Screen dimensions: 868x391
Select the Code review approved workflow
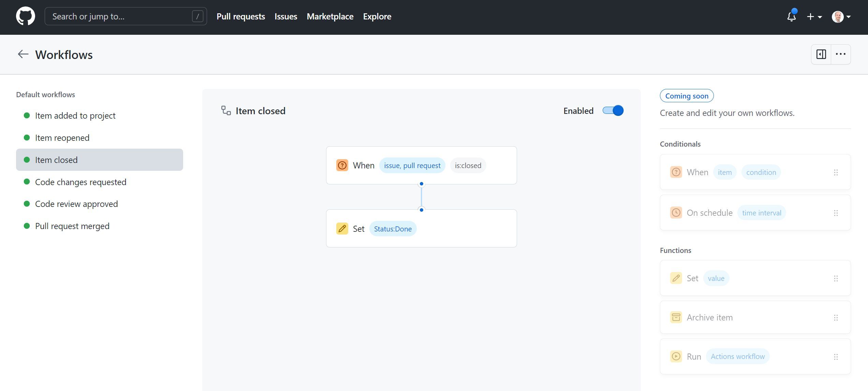[x=76, y=204]
